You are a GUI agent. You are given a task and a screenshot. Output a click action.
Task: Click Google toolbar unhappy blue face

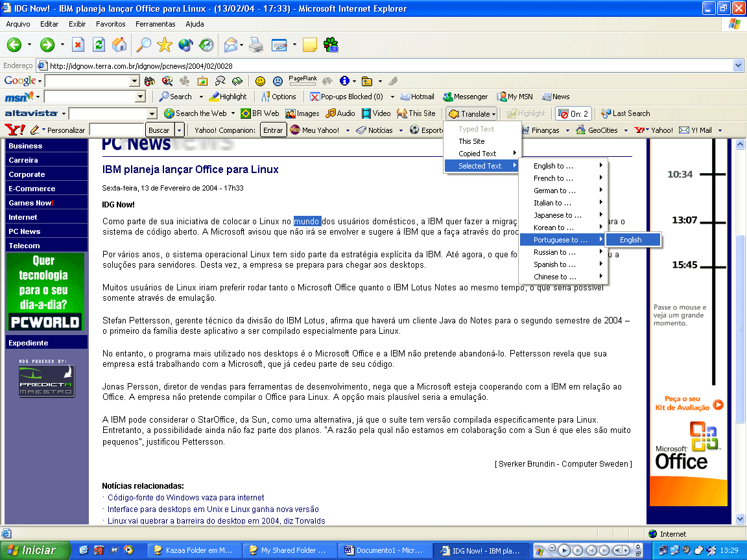coord(278,81)
